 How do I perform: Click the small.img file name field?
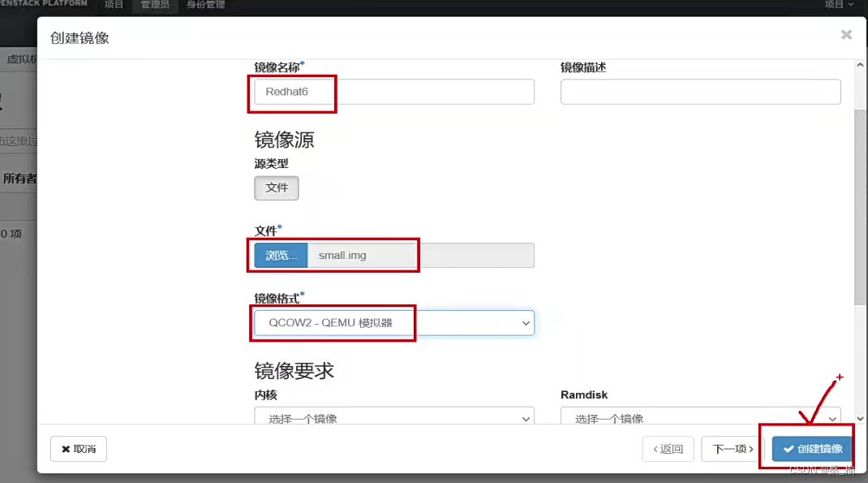[421, 256]
